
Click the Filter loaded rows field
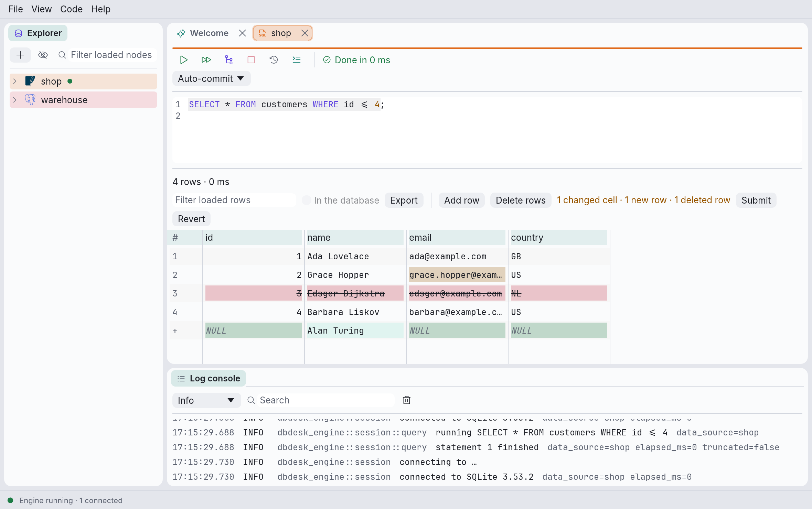[234, 200]
